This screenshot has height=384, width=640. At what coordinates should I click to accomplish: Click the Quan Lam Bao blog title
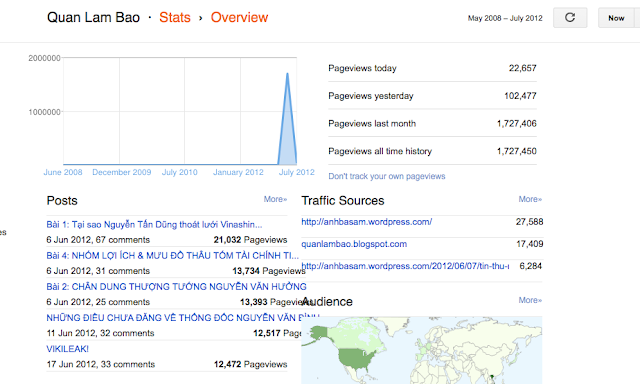pos(93,18)
